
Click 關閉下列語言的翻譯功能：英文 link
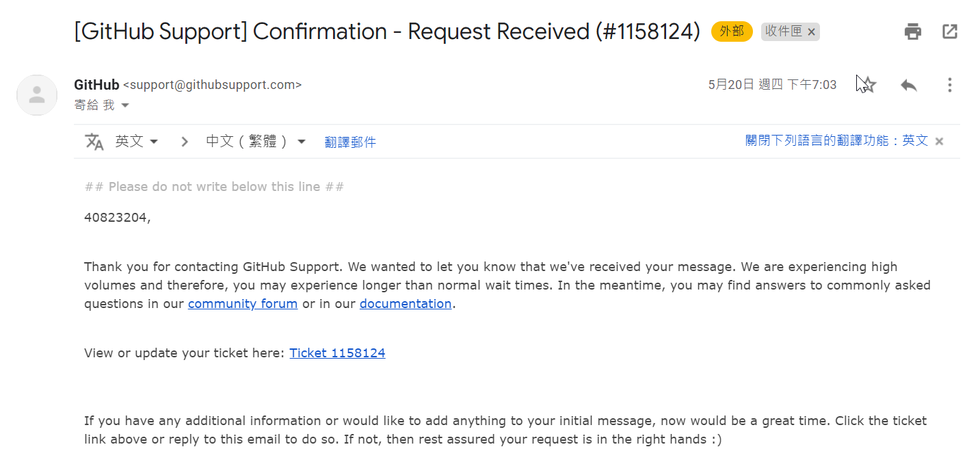tap(836, 140)
